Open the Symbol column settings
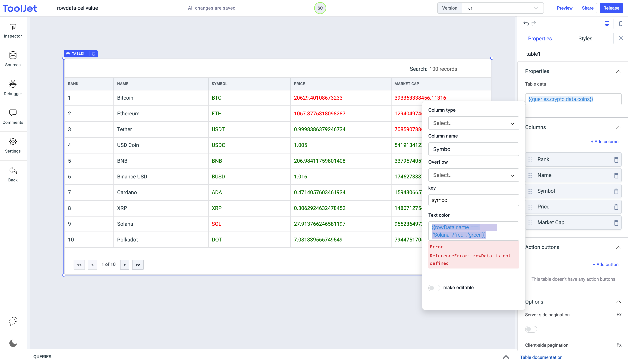This screenshot has height=364, width=628. 573,191
